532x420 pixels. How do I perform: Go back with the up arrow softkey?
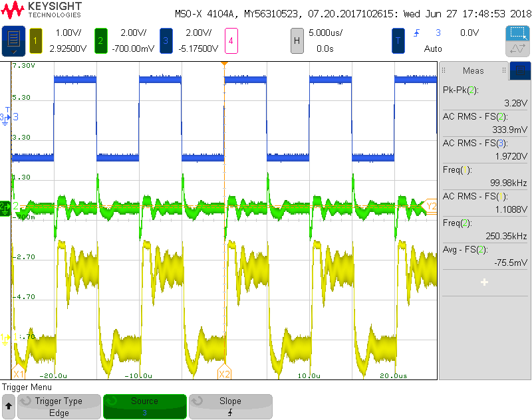(x=9, y=407)
